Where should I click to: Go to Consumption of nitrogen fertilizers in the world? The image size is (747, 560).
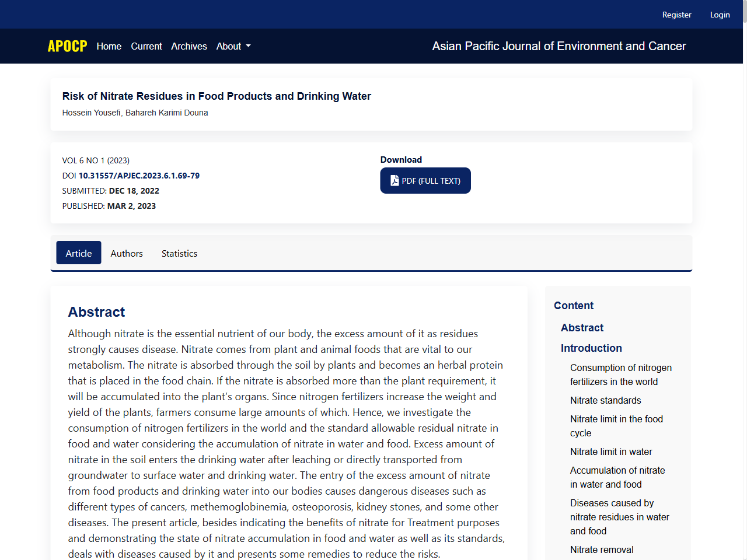621,374
